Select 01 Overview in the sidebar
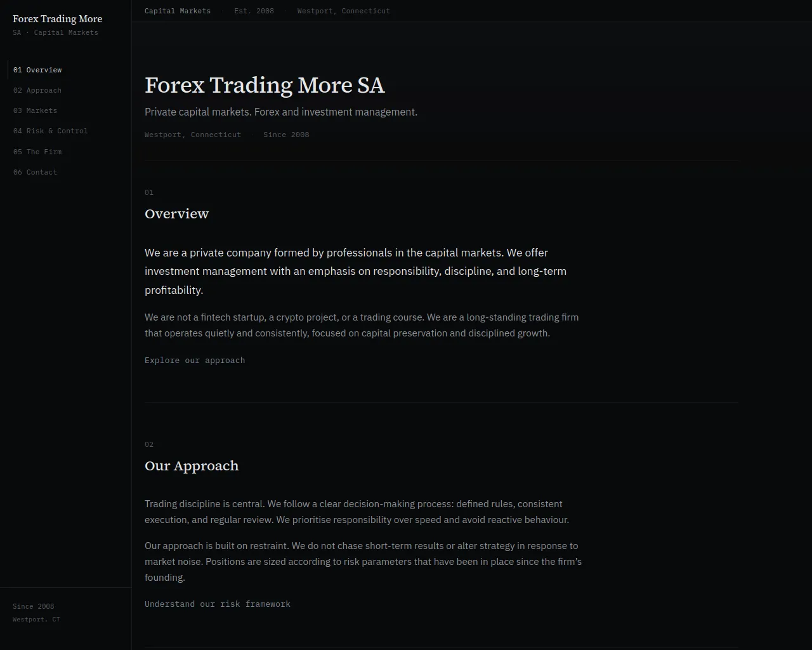This screenshot has width=812, height=650. (37, 70)
